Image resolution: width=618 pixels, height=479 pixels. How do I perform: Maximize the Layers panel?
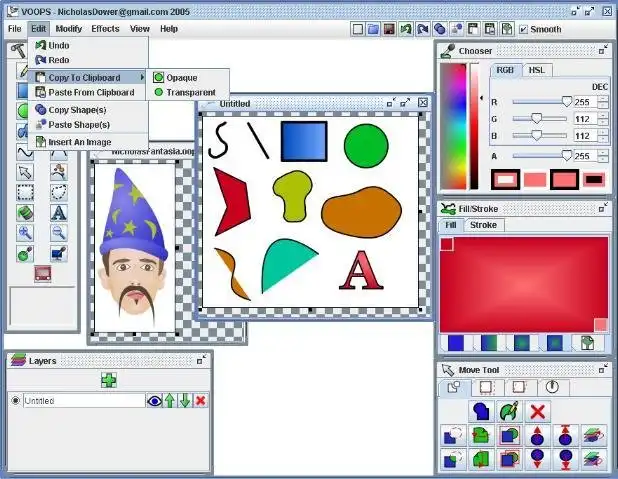point(201,360)
